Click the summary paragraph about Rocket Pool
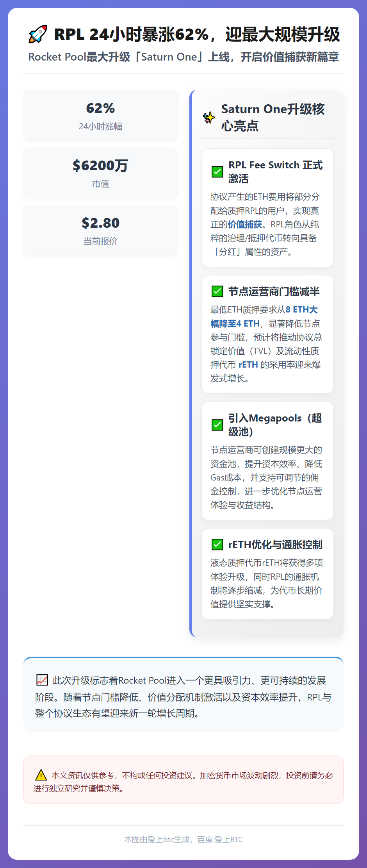This screenshot has width=367, height=868. (183, 697)
